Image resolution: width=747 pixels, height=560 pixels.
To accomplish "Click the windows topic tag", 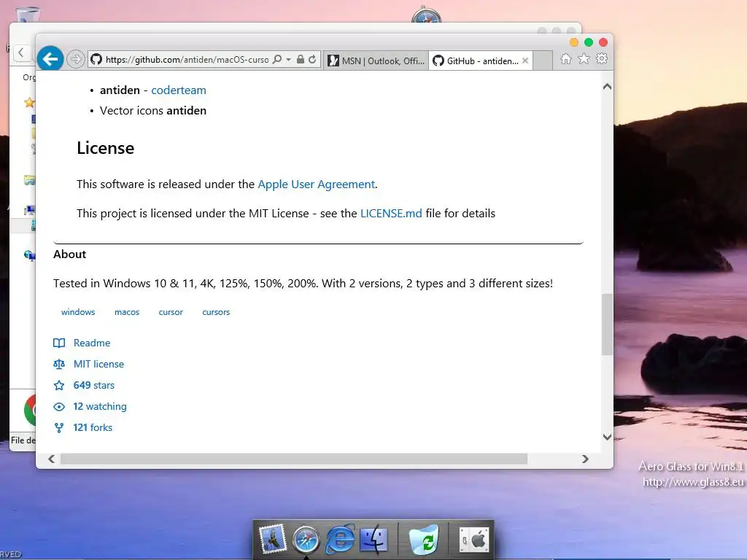I will 78,312.
